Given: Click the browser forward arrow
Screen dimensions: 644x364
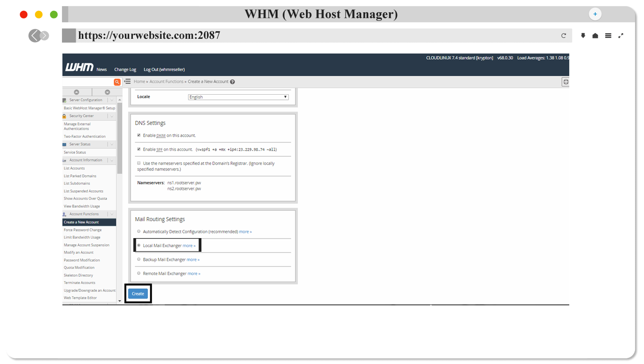Looking at the screenshot, I should (44, 36).
